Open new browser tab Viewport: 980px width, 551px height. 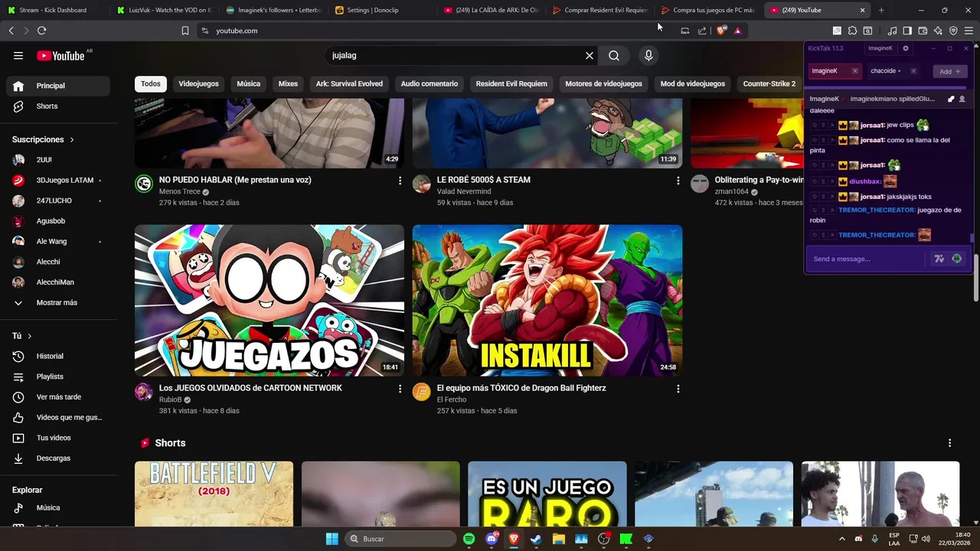click(x=881, y=10)
